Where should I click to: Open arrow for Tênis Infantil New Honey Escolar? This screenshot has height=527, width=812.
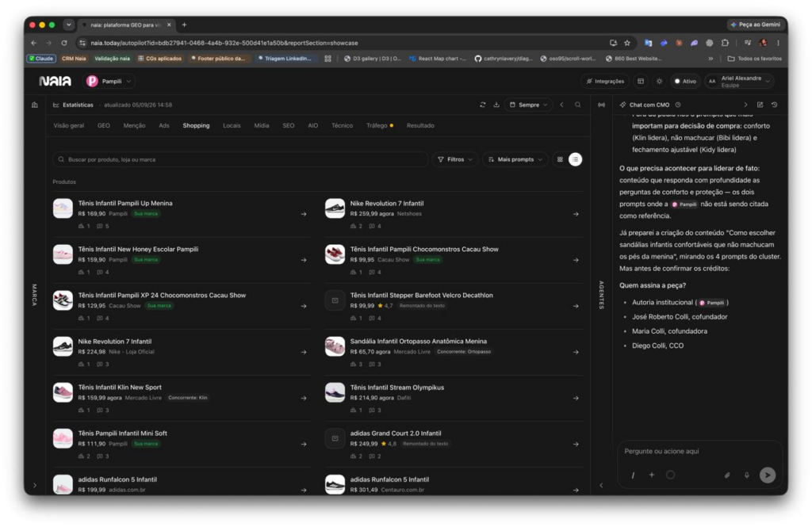(304, 260)
